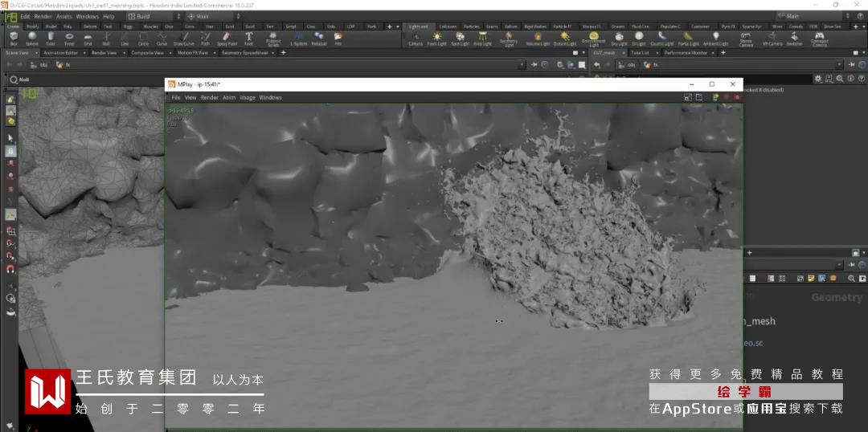Open the Edit menu in Houdini
868x432 pixels.
pyautogui.click(x=25, y=17)
